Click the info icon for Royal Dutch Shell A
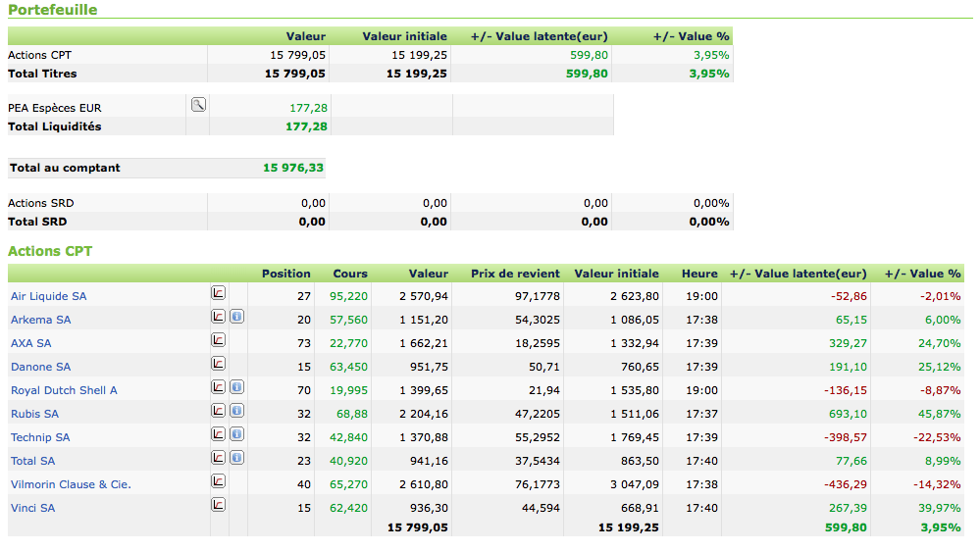The width and height of the screenshot is (980, 551). tap(236, 387)
